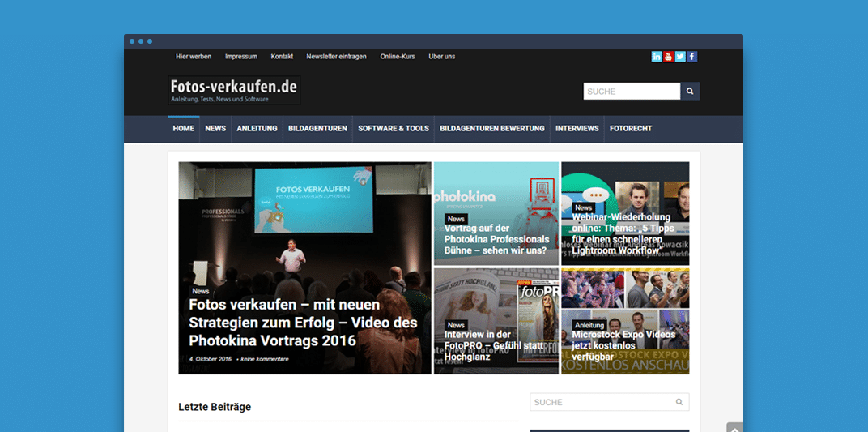Open the Über uns link

click(442, 57)
